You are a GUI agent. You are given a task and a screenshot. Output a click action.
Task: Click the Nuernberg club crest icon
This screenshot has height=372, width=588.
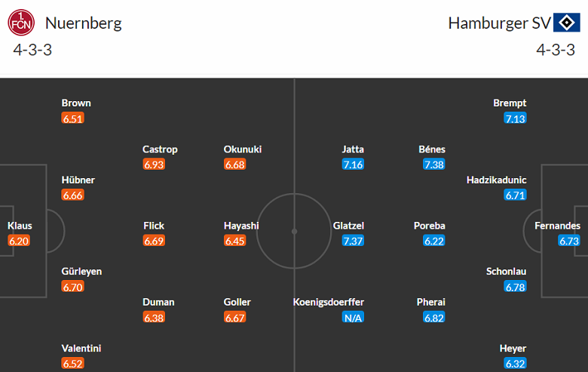(x=21, y=23)
